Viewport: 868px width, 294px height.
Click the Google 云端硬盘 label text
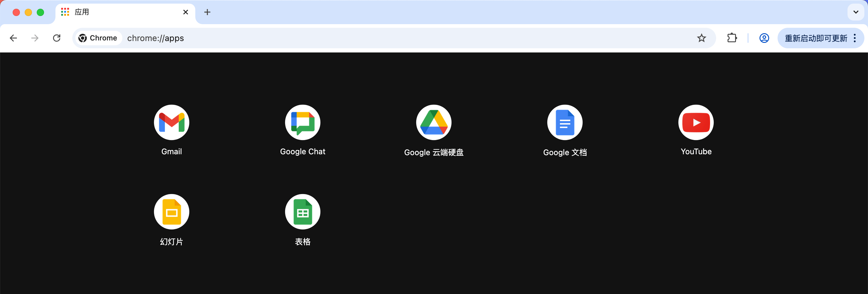434,152
